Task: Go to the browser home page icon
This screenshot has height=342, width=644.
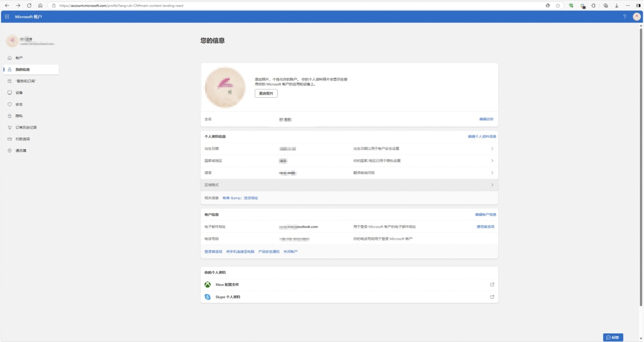Action: coord(40,6)
